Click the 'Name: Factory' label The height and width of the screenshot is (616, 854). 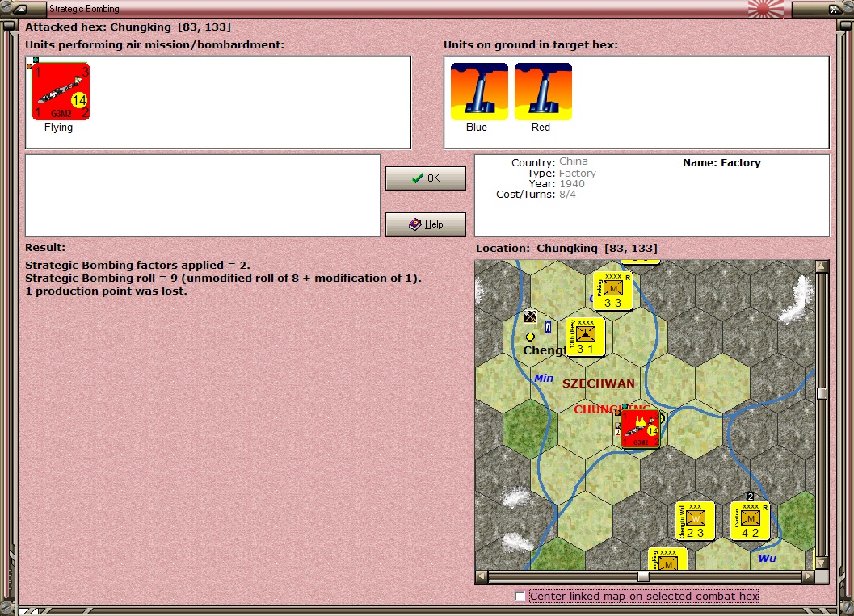click(x=721, y=163)
